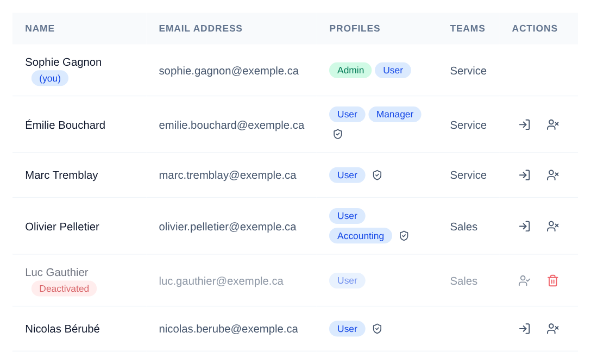
Task: Click Service team in Marc Tremblay's row
Action: pos(468,175)
